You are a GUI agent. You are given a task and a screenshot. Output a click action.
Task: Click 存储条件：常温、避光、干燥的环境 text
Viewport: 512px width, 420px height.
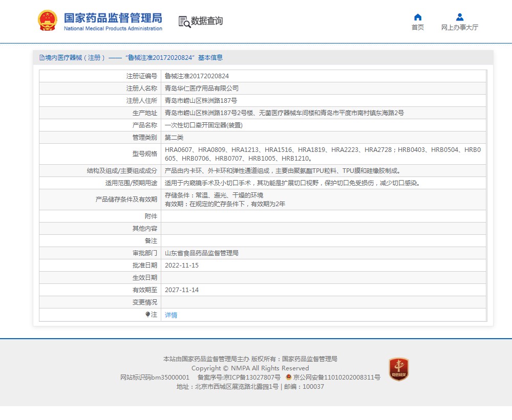tap(214, 195)
